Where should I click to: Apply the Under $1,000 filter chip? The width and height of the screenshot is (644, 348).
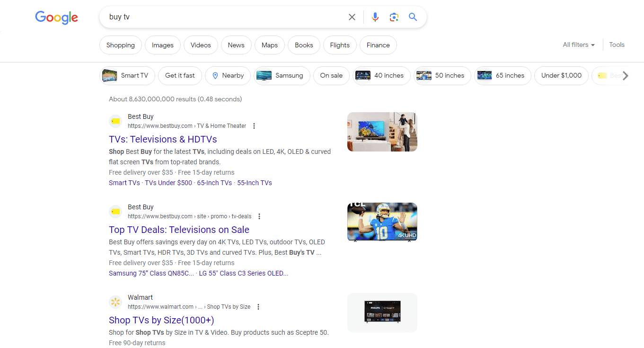tap(561, 75)
